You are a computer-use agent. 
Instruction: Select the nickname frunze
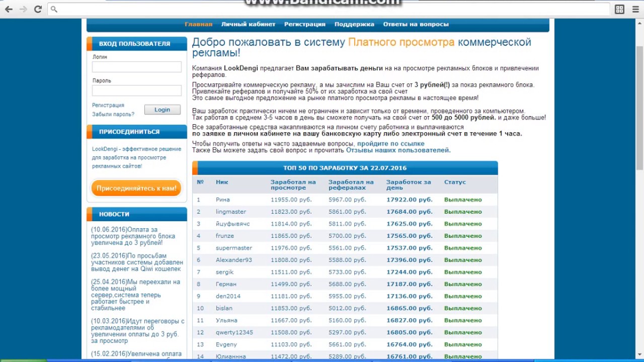point(225,236)
